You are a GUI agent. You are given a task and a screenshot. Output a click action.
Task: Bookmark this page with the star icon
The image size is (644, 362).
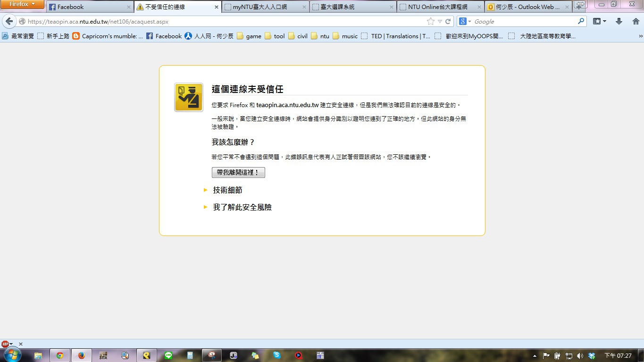(x=430, y=21)
